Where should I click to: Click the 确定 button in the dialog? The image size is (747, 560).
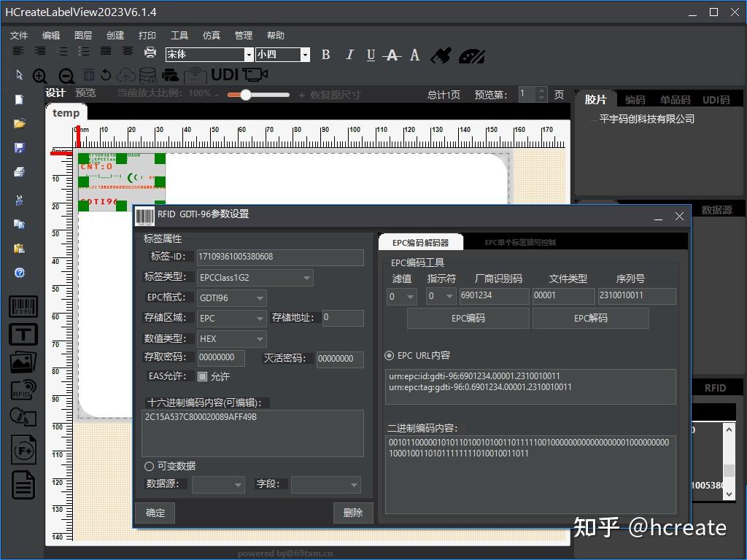[155, 513]
